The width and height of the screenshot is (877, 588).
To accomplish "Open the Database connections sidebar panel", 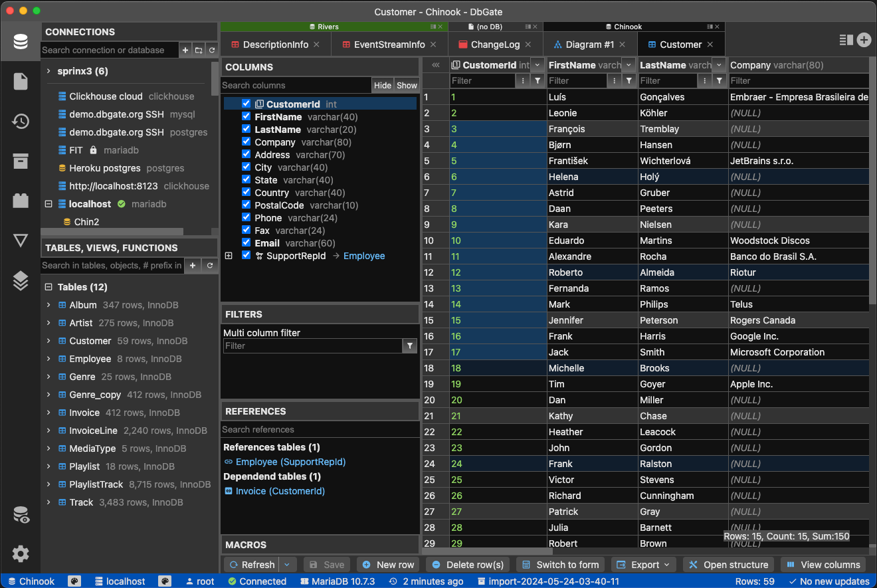I will point(21,42).
